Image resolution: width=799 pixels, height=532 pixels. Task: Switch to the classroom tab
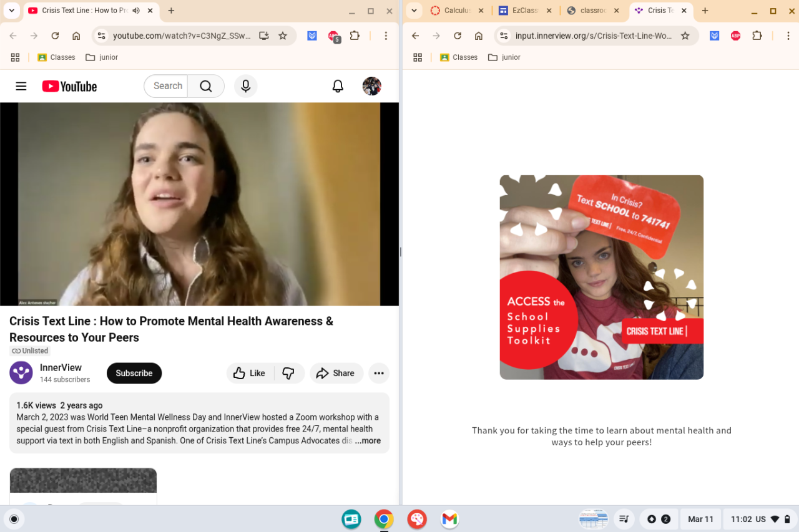[587, 11]
